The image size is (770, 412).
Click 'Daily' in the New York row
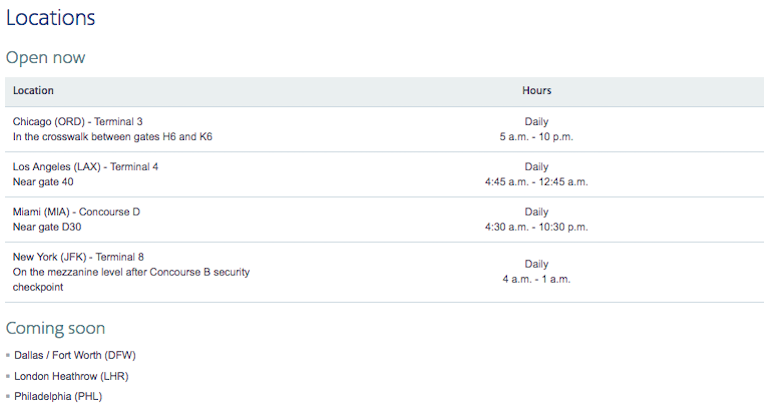click(x=536, y=264)
